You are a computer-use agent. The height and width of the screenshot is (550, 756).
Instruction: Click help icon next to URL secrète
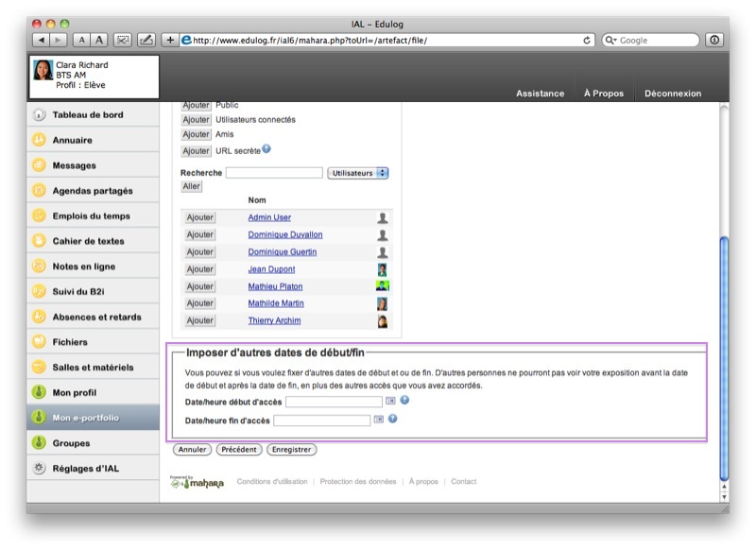266,149
